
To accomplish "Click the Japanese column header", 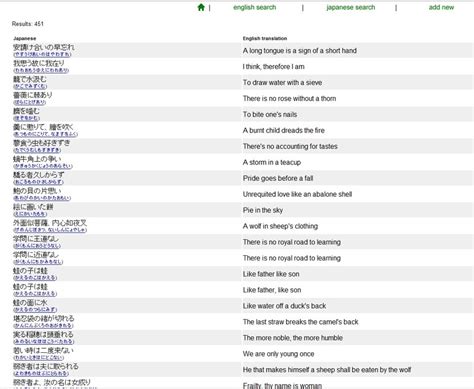I will point(25,38).
